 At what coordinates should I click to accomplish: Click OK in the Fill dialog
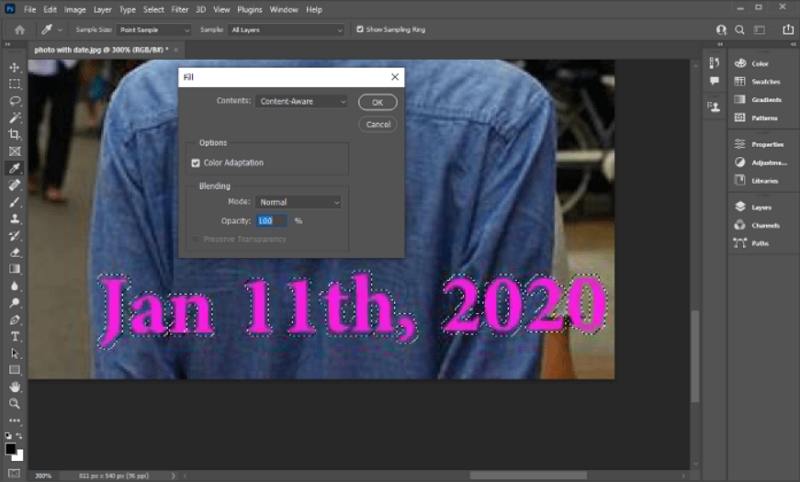coord(377,102)
